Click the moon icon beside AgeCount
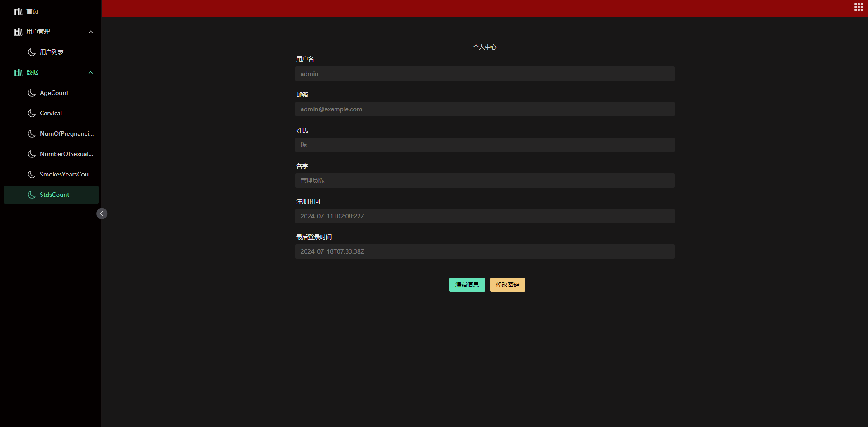The height and width of the screenshot is (427, 868). pos(32,93)
